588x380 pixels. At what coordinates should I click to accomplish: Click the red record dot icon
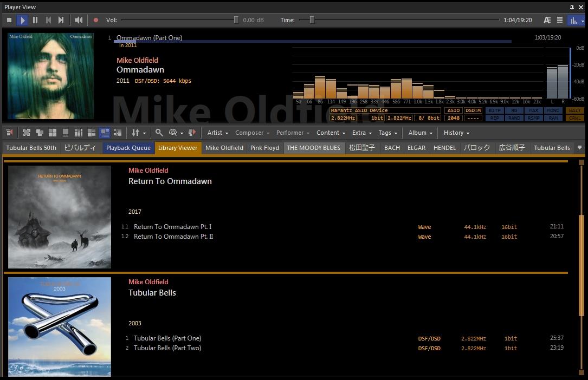point(95,20)
